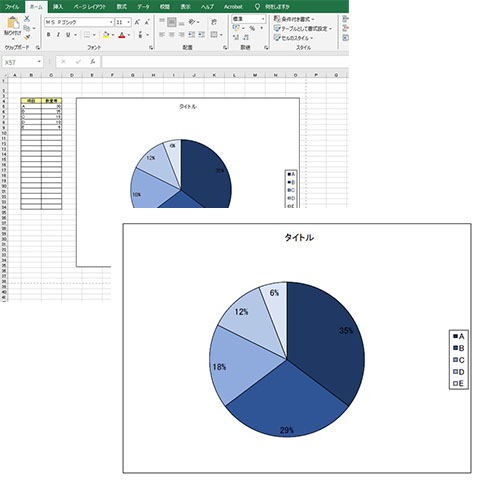Toggle Bold formatting
This screenshot has height=500, width=500.
coord(49,35)
